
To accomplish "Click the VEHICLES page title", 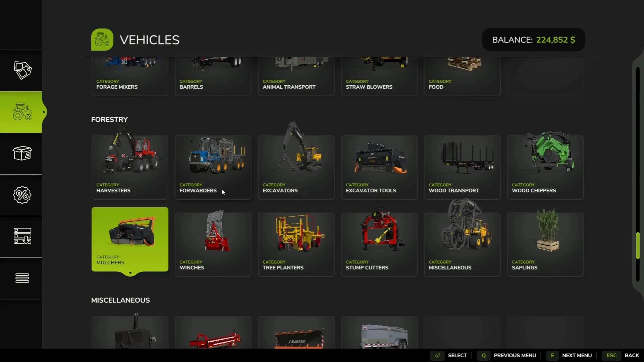I will click(150, 40).
